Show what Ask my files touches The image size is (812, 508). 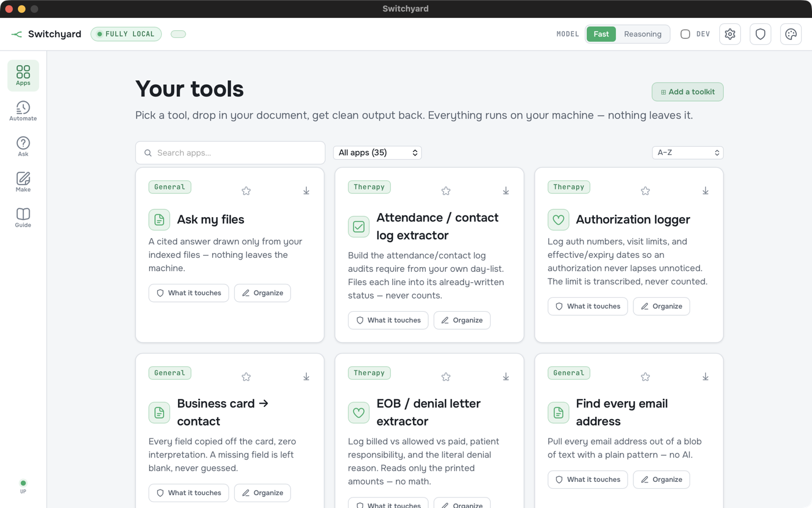tap(188, 293)
